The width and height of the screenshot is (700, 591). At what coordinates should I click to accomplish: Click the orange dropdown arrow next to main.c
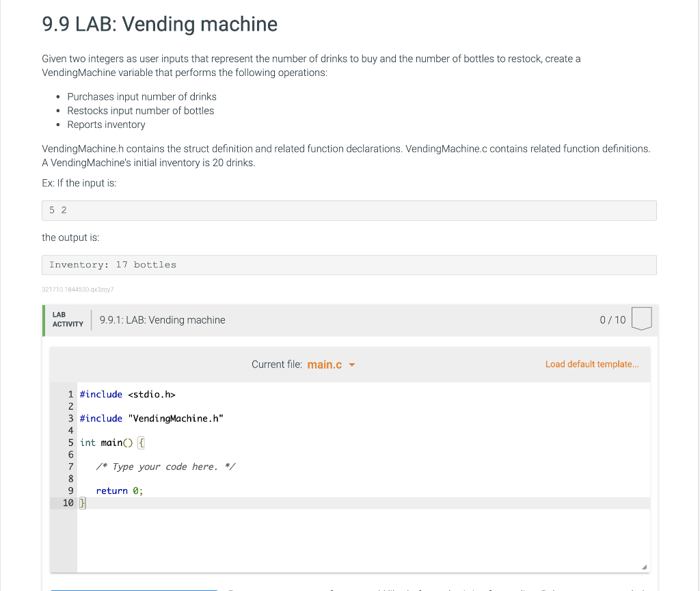[353, 365]
